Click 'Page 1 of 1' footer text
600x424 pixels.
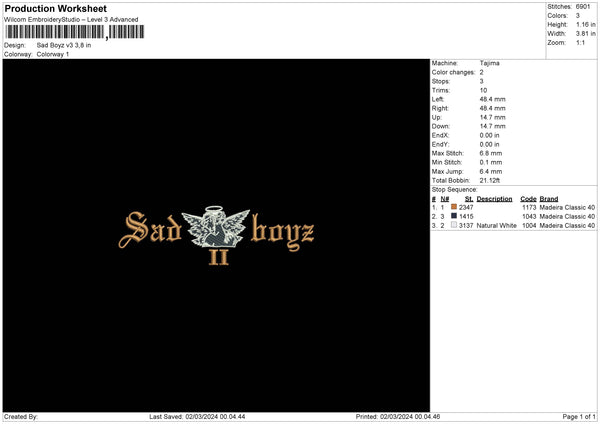pos(579,417)
